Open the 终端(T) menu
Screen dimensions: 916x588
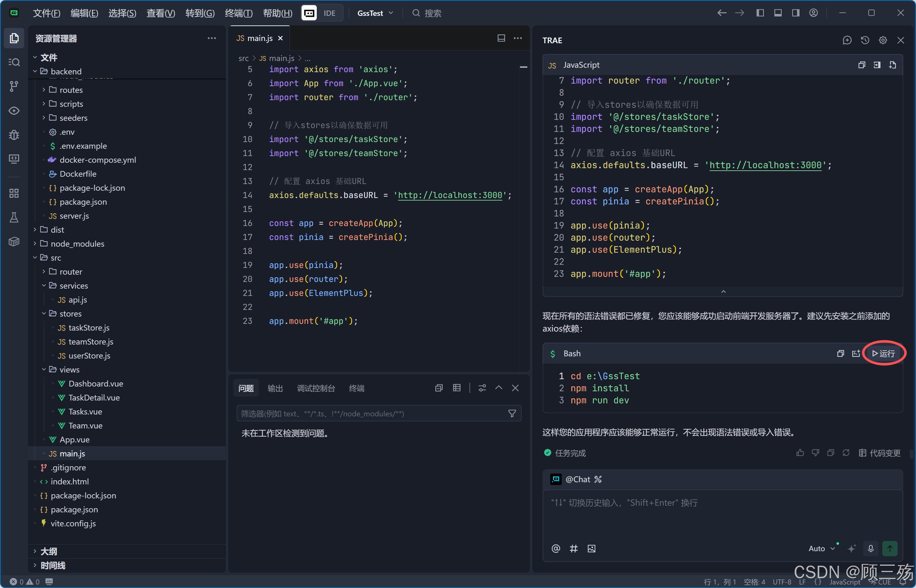click(239, 13)
